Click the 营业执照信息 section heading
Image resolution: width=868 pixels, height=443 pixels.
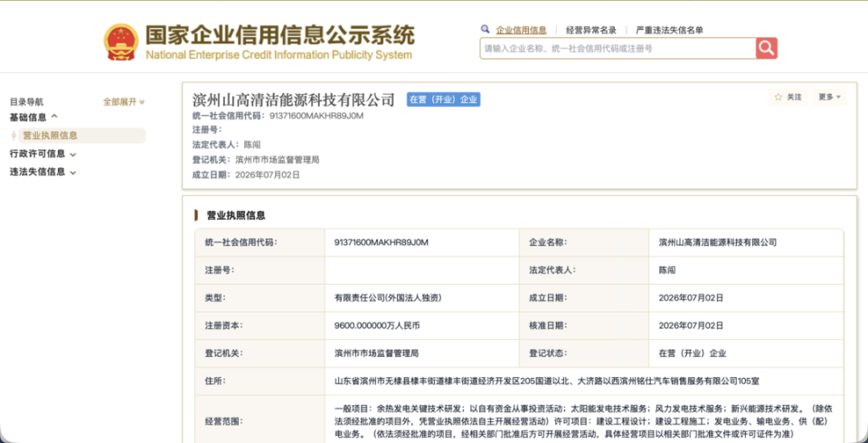(236, 215)
